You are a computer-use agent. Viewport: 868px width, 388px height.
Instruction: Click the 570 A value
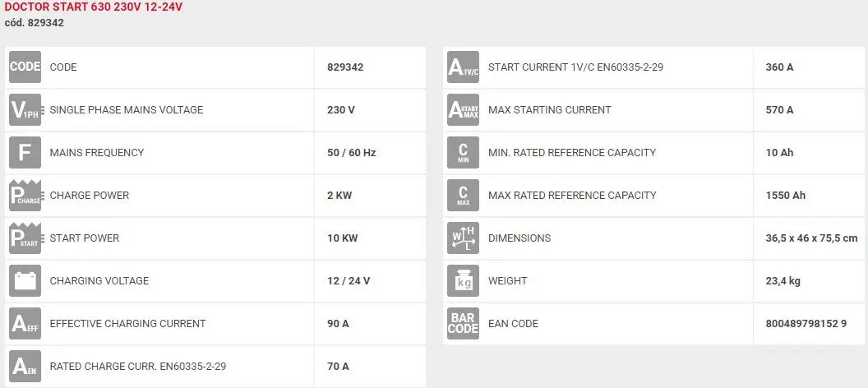point(779,109)
